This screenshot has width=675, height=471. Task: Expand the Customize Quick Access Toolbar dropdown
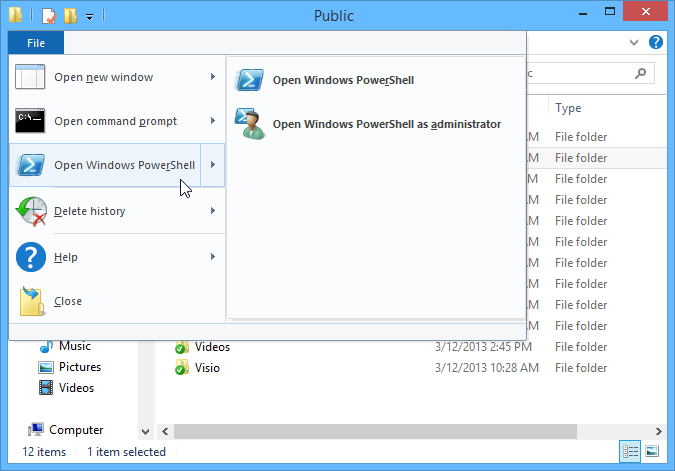pyautogui.click(x=90, y=17)
